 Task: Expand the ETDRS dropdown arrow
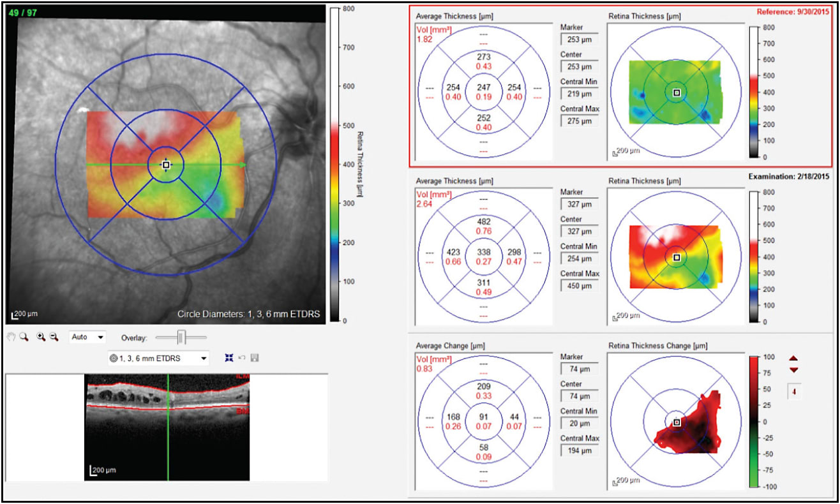pyautogui.click(x=203, y=359)
